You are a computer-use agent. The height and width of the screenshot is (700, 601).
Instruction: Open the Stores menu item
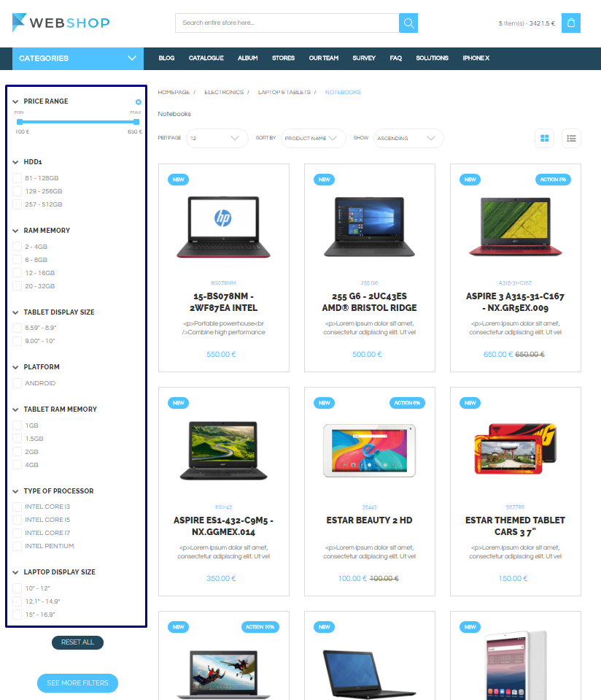[x=283, y=58]
